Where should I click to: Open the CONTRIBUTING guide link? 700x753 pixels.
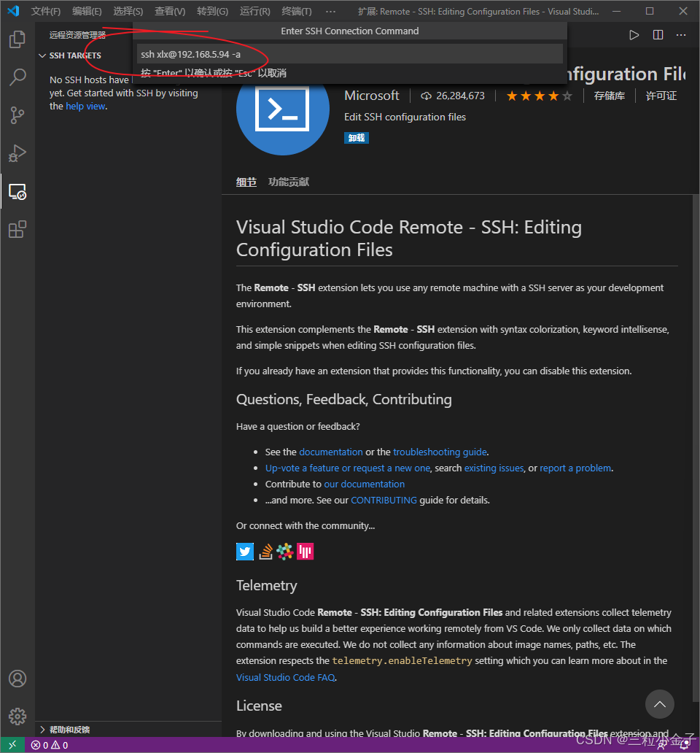(x=384, y=500)
